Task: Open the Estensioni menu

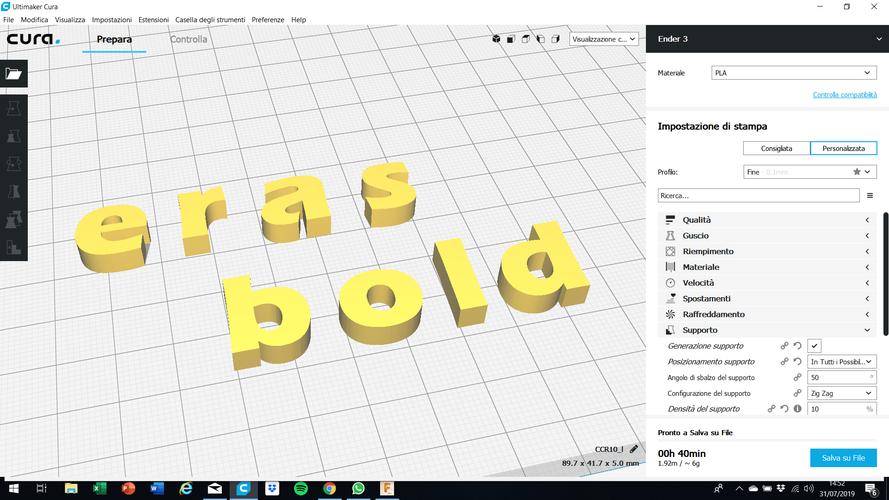Action: tap(154, 20)
